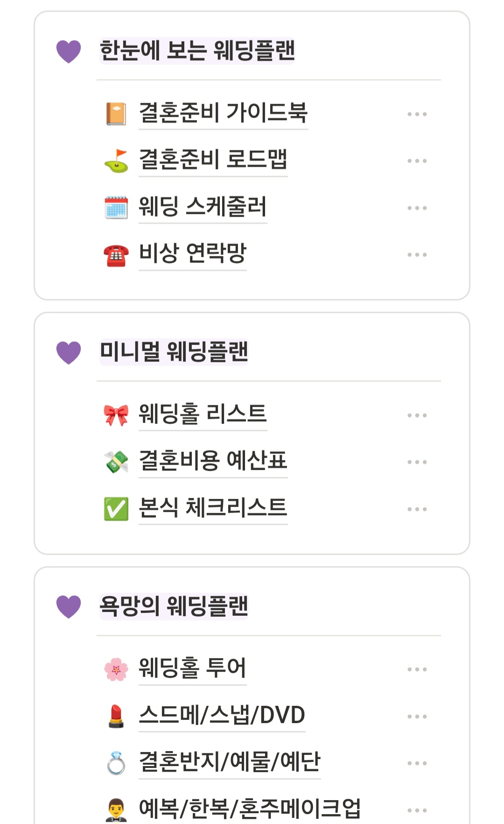Open the 예복/한복/혼주메이크업 page link
This screenshot has height=824, width=504.
tap(250, 809)
